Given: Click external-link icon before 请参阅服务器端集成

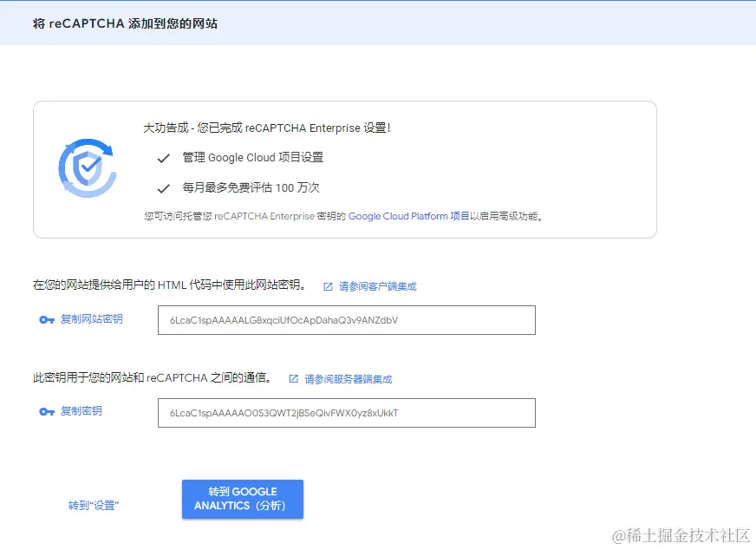Looking at the screenshot, I should pyautogui.click(x=293, y=379).
